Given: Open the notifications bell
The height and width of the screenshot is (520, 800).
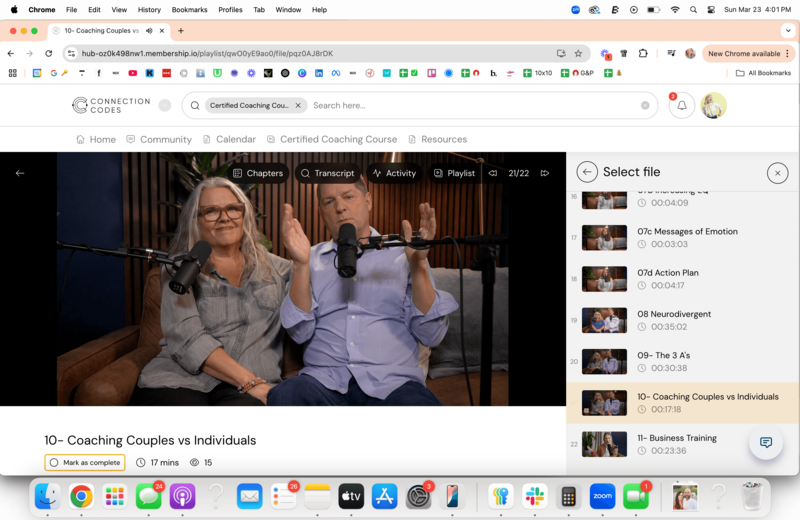Looking at the screenshot, I should (x=682, y=106).
